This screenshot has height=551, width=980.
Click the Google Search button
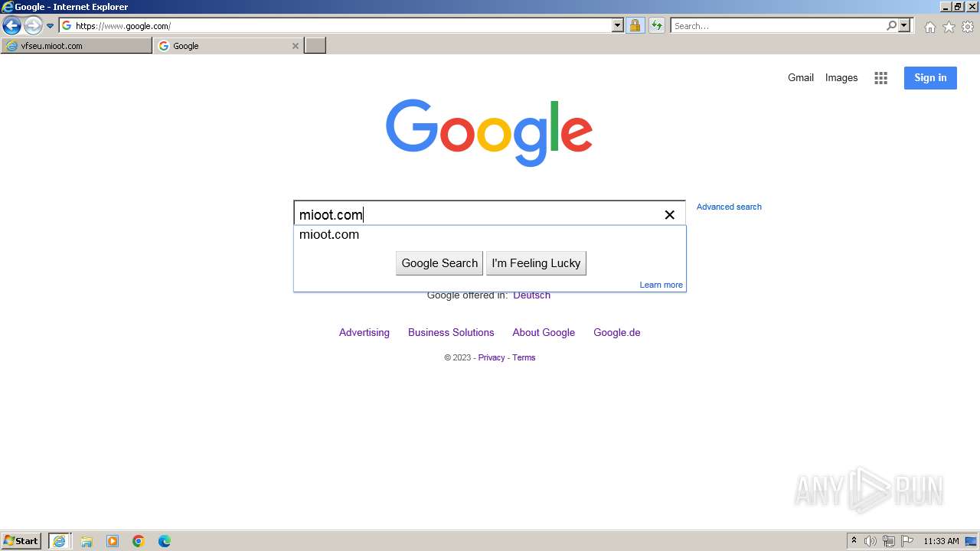tap(439, 263)
